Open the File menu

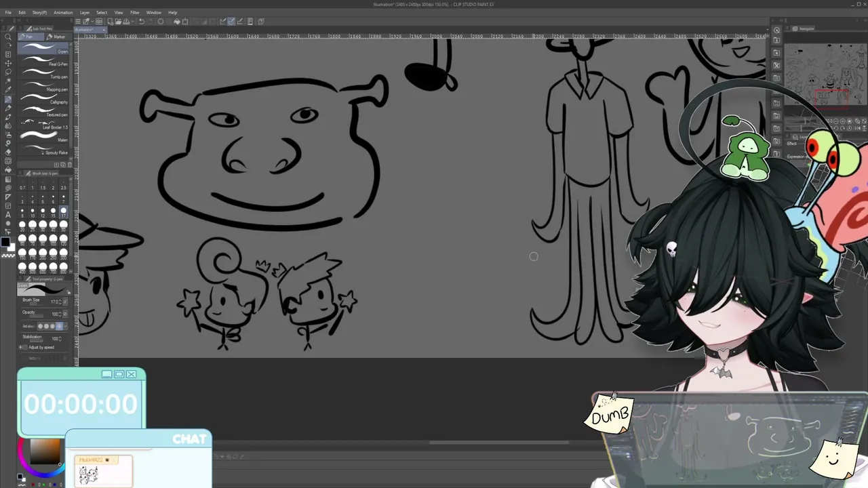click(x=8, y=12)
